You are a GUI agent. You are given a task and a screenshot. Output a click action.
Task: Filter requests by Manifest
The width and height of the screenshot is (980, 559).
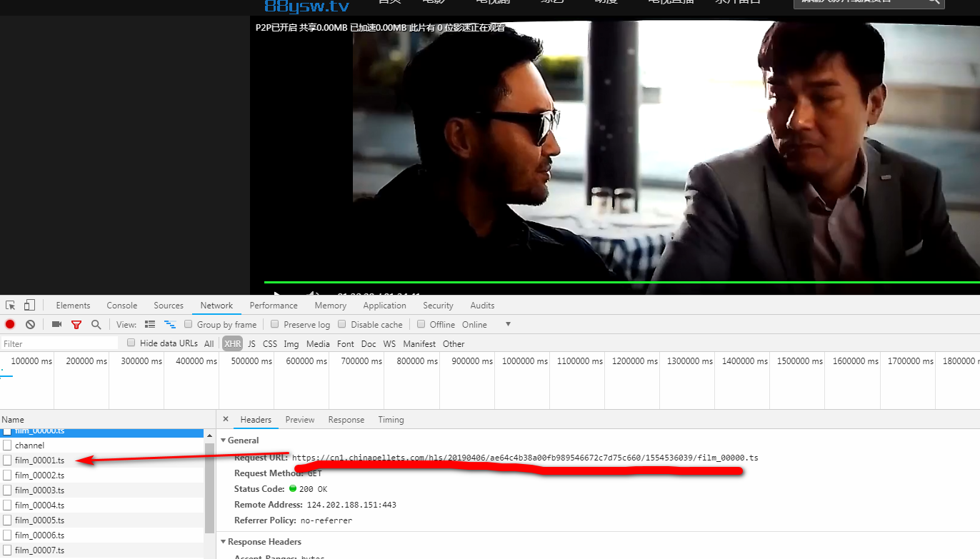tap(419, 343)
